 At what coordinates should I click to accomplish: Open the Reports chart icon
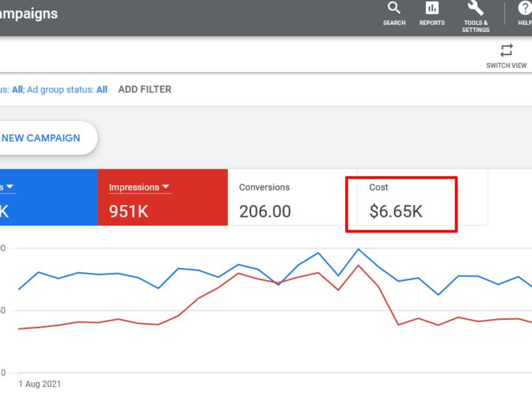click(x=432, y=8)
